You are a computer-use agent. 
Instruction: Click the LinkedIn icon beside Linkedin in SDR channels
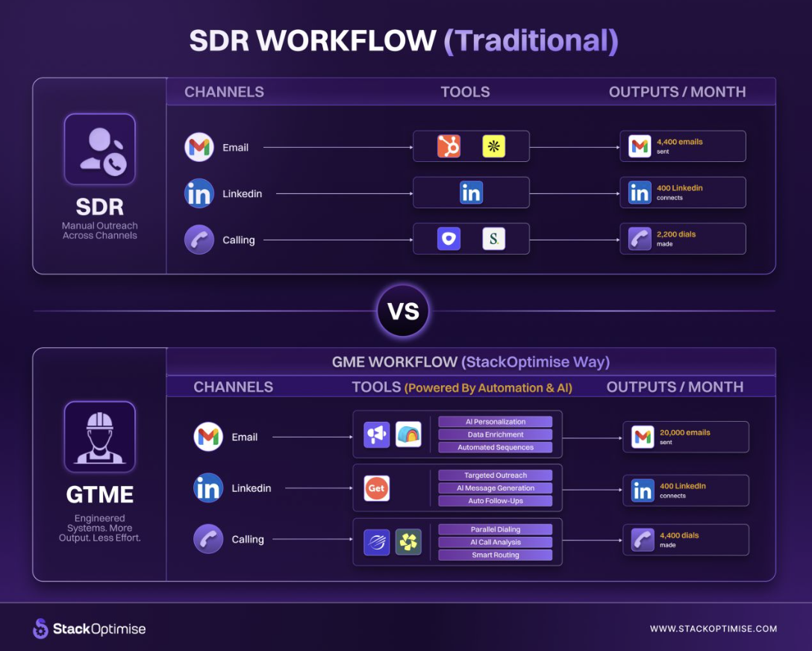pos(199,193)
